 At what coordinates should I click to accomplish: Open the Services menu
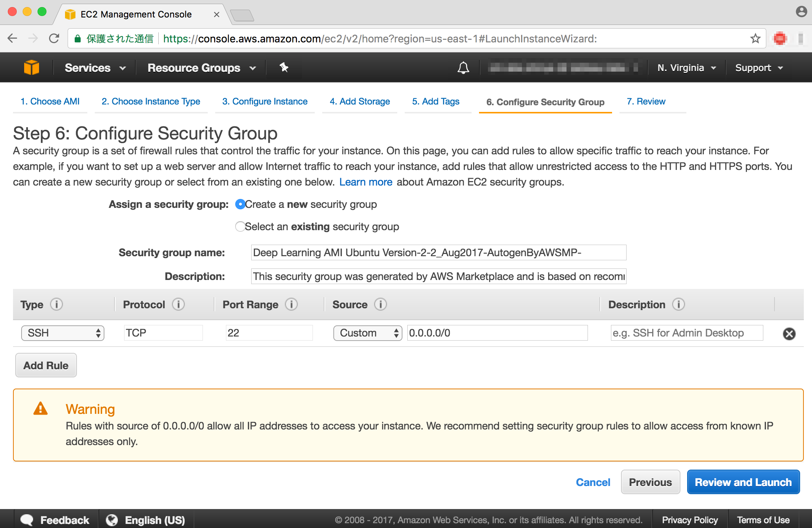click(95, 68)
